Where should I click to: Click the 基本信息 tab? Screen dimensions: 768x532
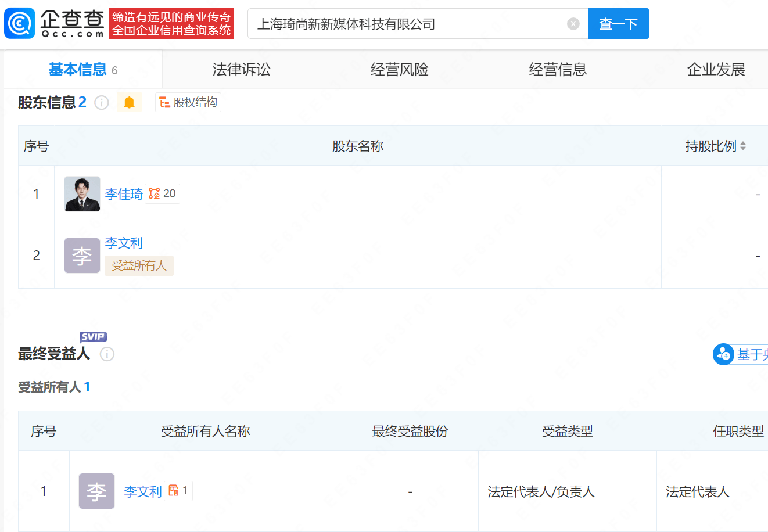pos(78,70)
